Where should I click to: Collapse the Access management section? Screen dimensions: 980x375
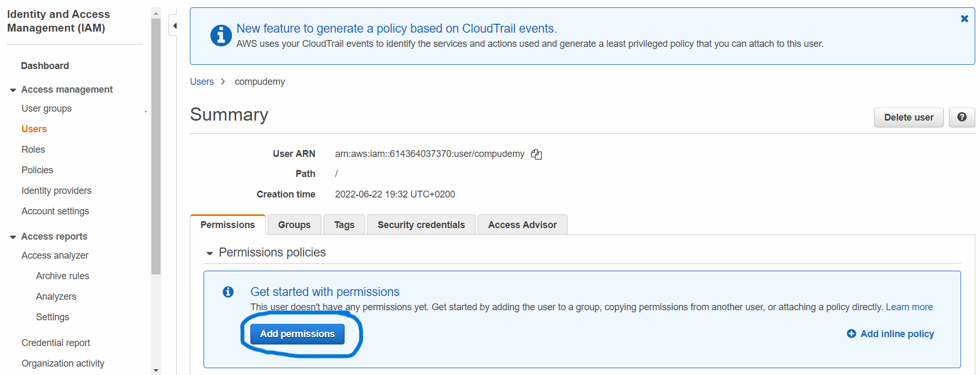click(x=13, y=90)
